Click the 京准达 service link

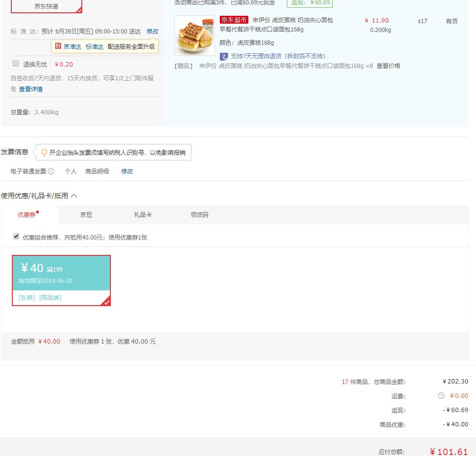tap(72, 46)
